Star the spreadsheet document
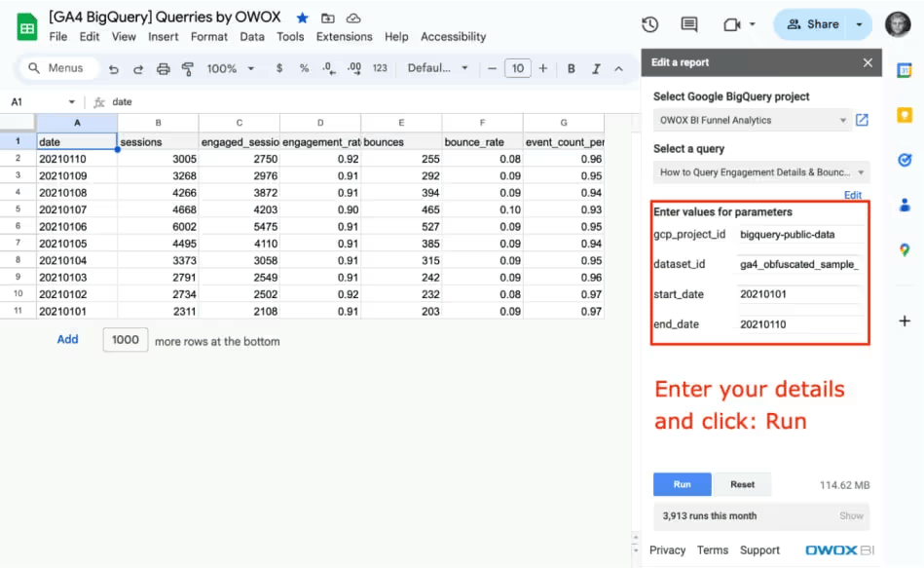 click(x=302, y=19)
